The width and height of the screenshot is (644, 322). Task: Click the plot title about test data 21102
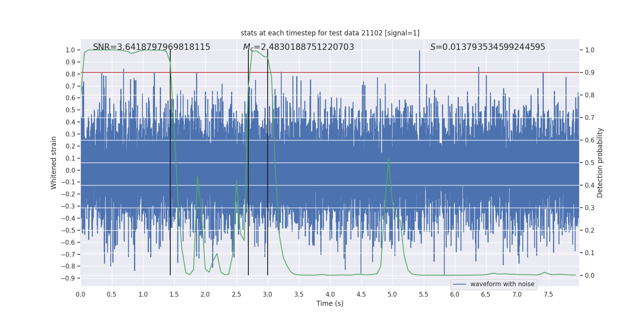[330, 33]
